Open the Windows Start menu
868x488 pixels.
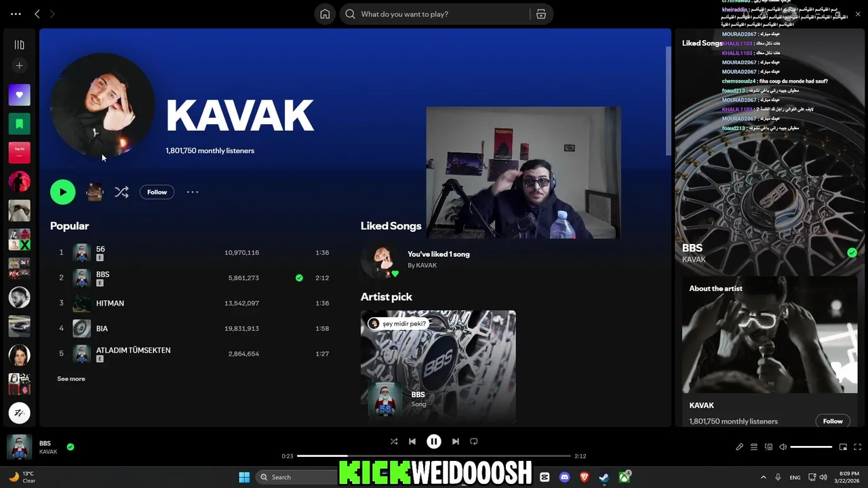(x=244, y=477)
